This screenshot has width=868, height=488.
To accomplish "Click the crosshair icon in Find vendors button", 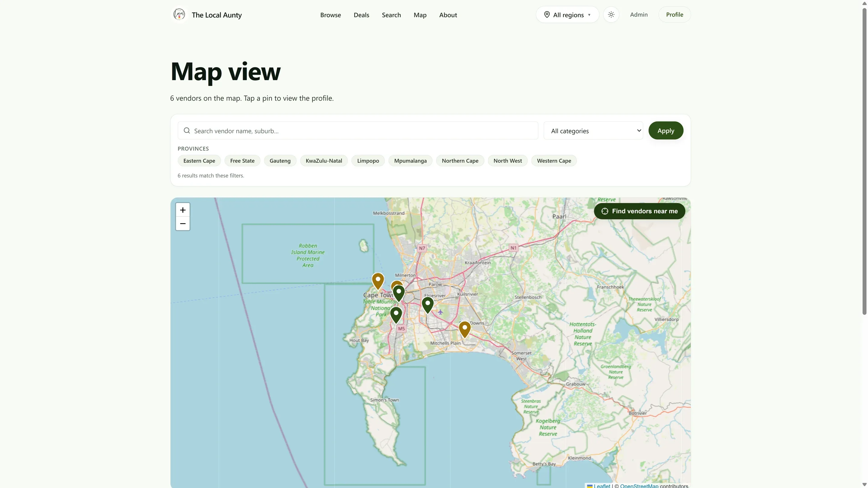I will (x=605, y=211).
